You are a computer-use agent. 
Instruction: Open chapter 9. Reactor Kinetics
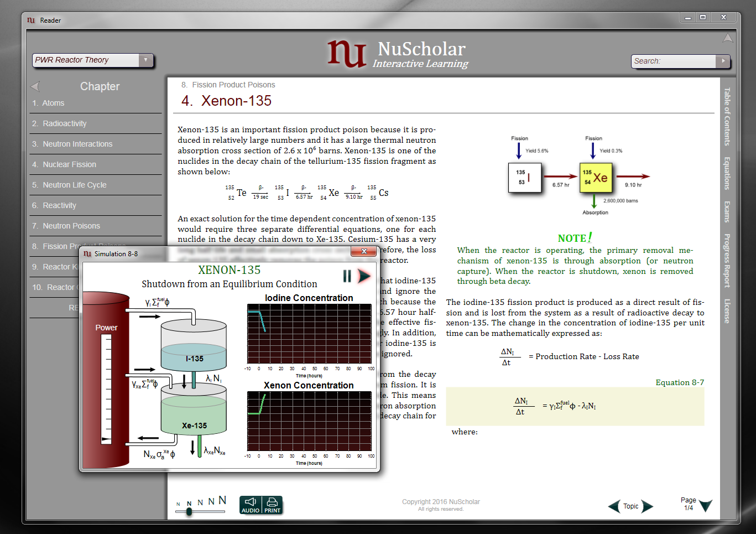55,267
